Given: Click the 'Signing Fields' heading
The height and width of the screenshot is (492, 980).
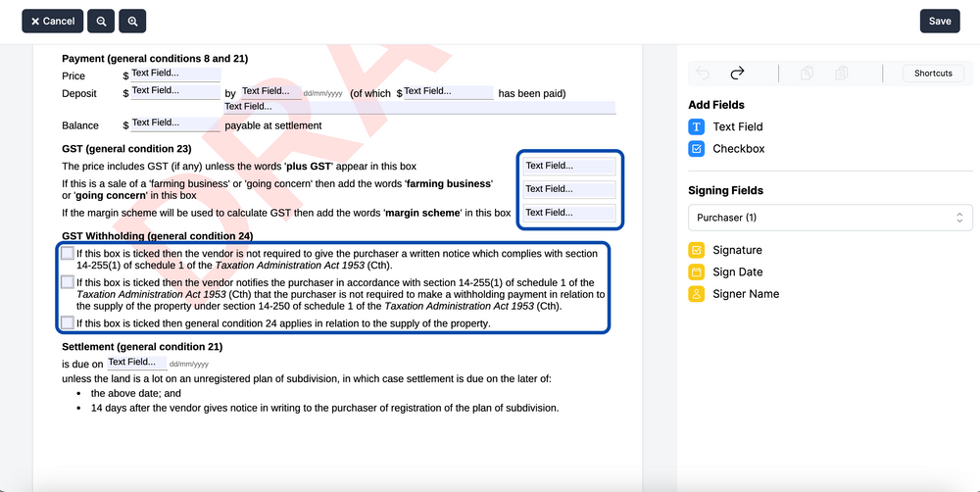Looking at the screenshot, I should (x=725, y=191).
